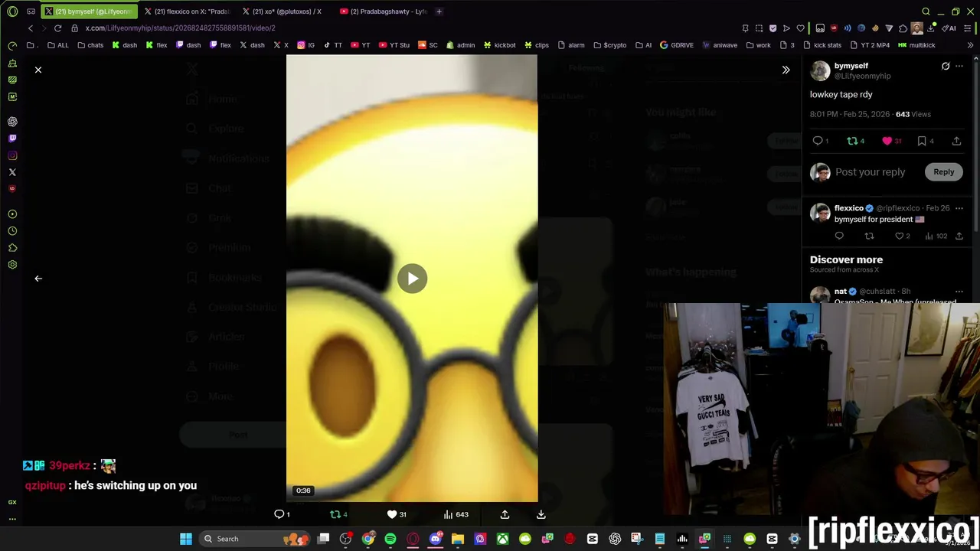Open X in the Opera sidebar
This screenshot has height=551, width=980.
click(x=12, y=172)
